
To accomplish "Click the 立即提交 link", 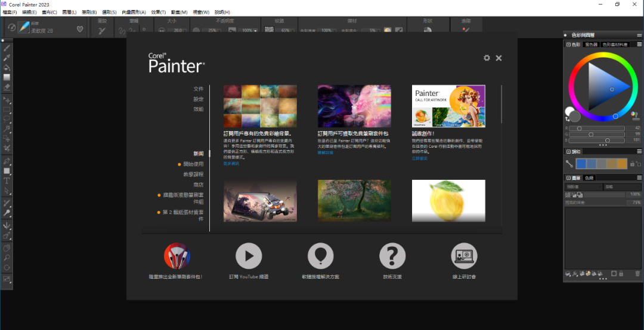I will pos(419,158).
